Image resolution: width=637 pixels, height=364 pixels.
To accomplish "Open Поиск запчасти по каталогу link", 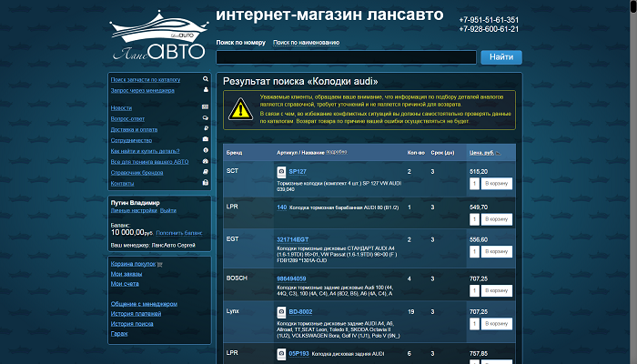I will (146, 80).
